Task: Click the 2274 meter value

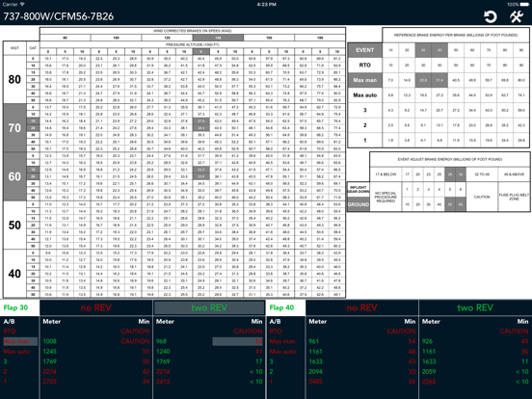Action: pyautogui.click(x=49, y=371)
